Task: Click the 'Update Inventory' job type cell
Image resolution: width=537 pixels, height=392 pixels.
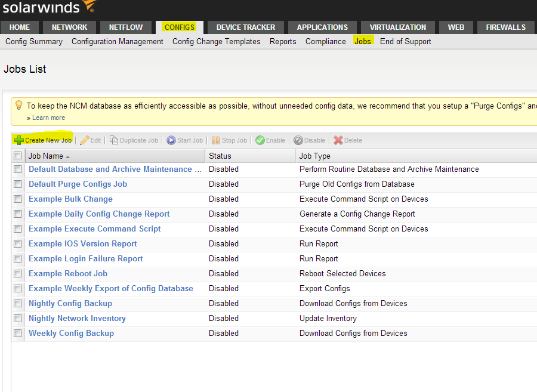Action: point(328,319)
